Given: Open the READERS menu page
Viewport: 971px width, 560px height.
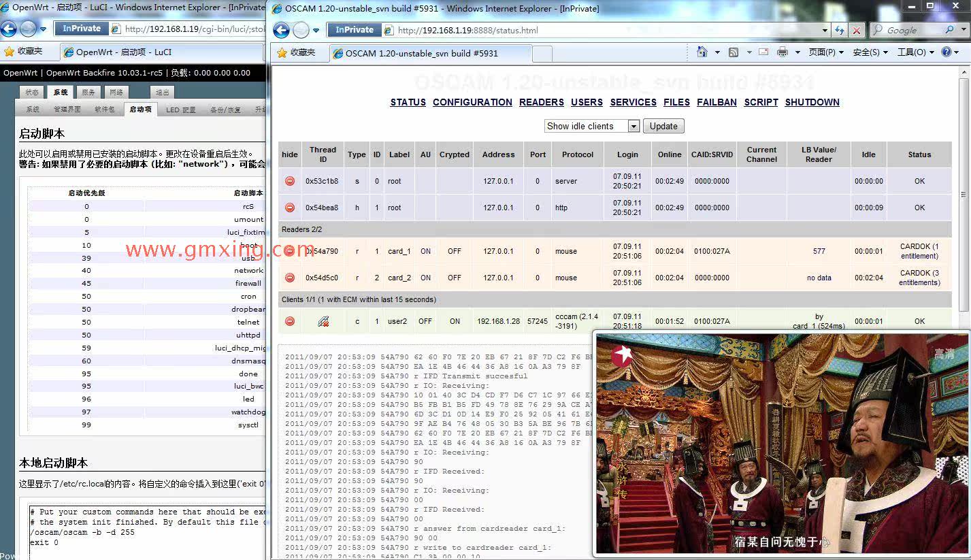Looking at the screenshot, I should [x=542, y=102].
